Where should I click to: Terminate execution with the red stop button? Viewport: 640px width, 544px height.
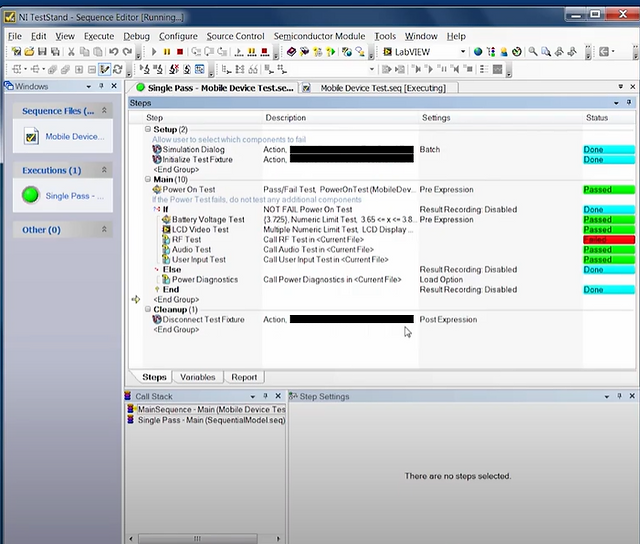pos(180,51)
